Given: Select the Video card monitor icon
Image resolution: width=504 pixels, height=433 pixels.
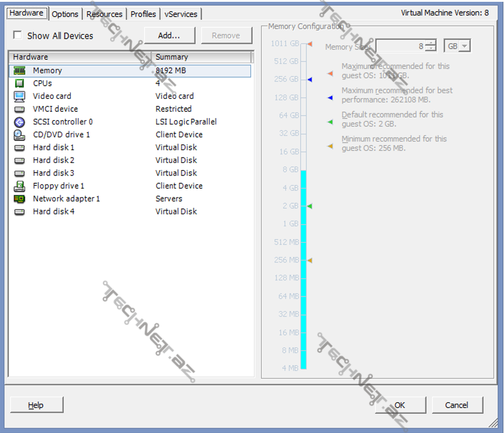Looking at the screenshot, I should (x=20, y=96).
